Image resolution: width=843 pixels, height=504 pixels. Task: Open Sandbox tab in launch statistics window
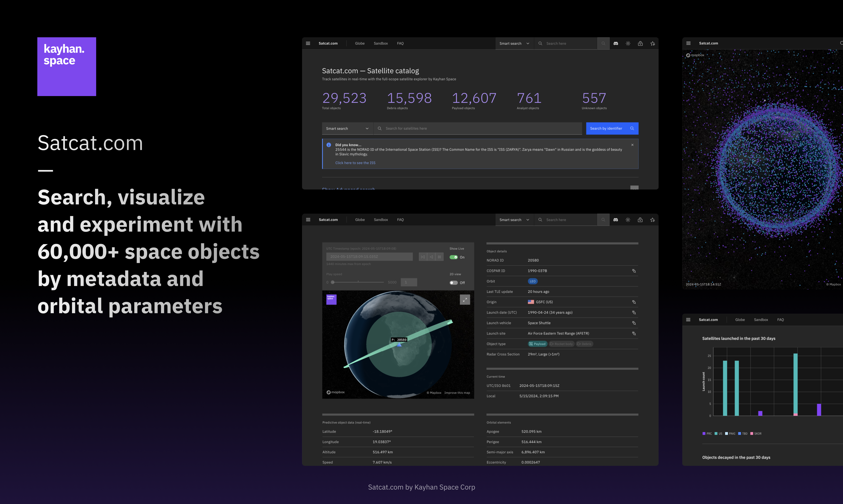(761, 320)
